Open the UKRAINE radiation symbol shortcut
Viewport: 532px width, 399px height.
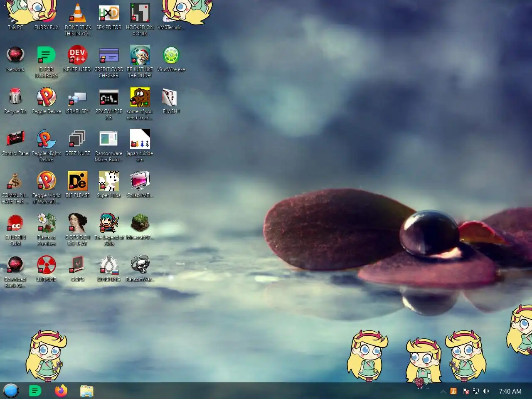[47, 268]
